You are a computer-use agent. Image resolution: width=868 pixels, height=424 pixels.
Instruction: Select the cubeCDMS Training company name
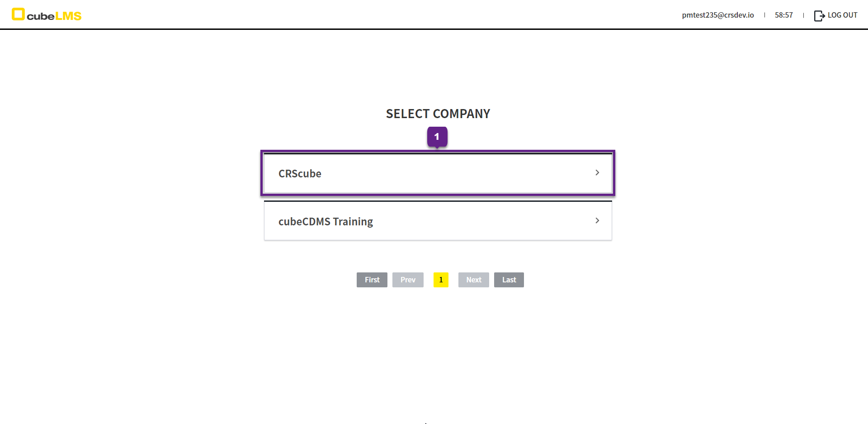click(x=325, y=222)
